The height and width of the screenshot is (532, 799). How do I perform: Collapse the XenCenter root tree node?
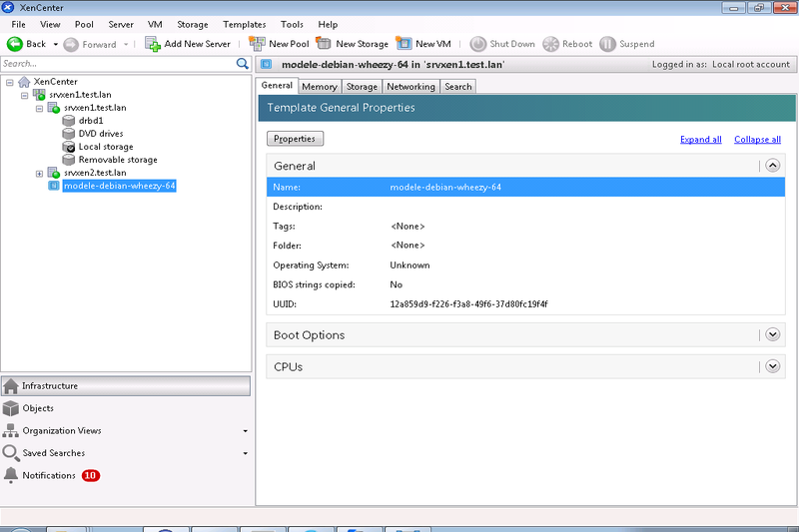10,82
